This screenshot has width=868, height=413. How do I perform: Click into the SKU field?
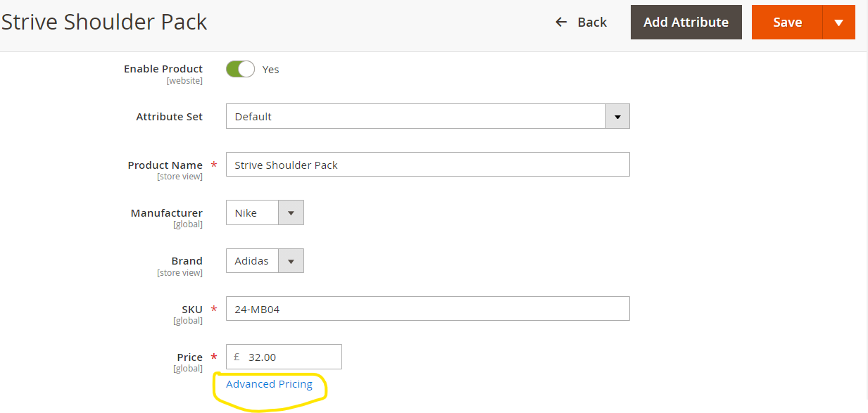(x=427, y=309)
